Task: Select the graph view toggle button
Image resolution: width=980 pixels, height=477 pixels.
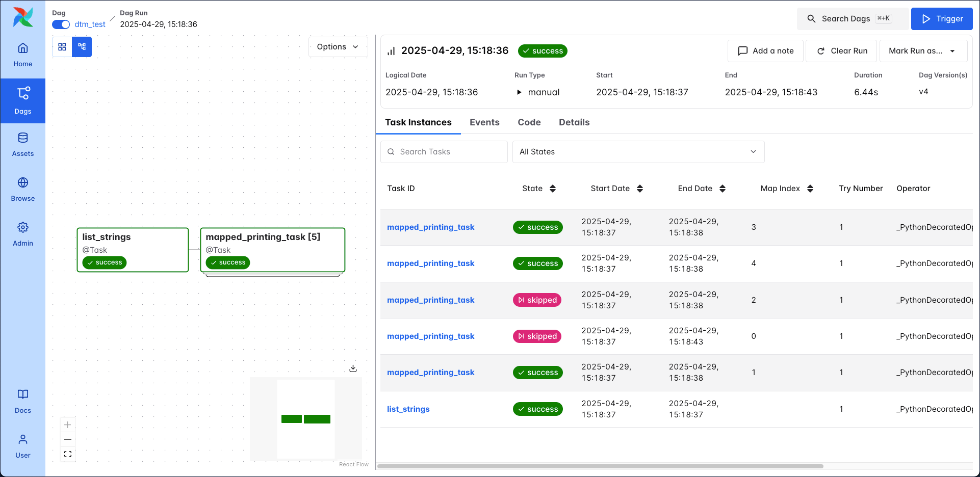Action: point(82,47)
